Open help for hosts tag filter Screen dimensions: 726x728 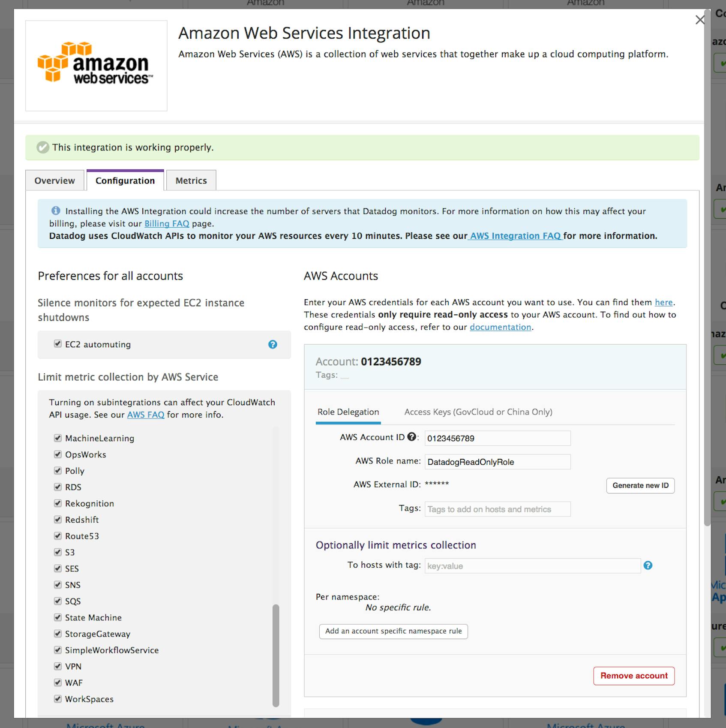coord(648,566)
